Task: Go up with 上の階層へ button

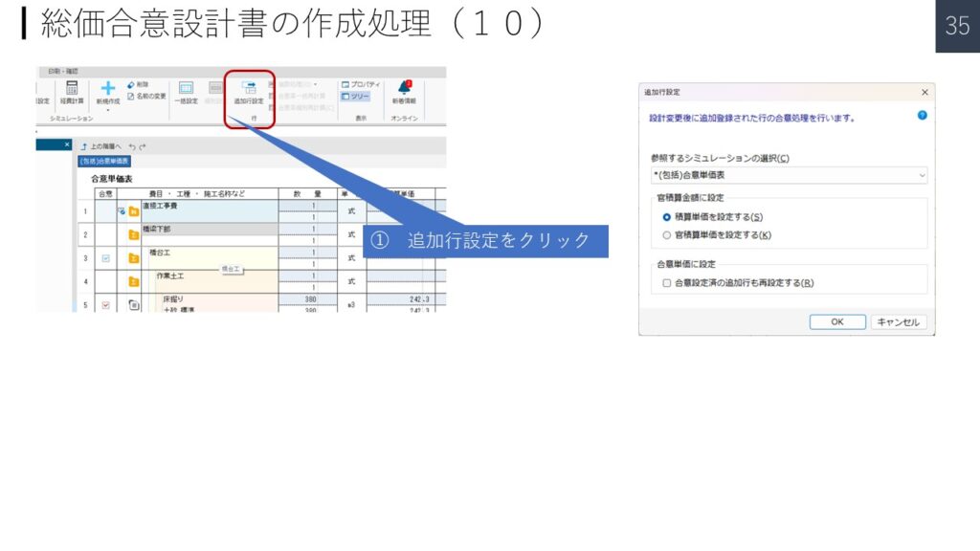Action: point(101,146)
